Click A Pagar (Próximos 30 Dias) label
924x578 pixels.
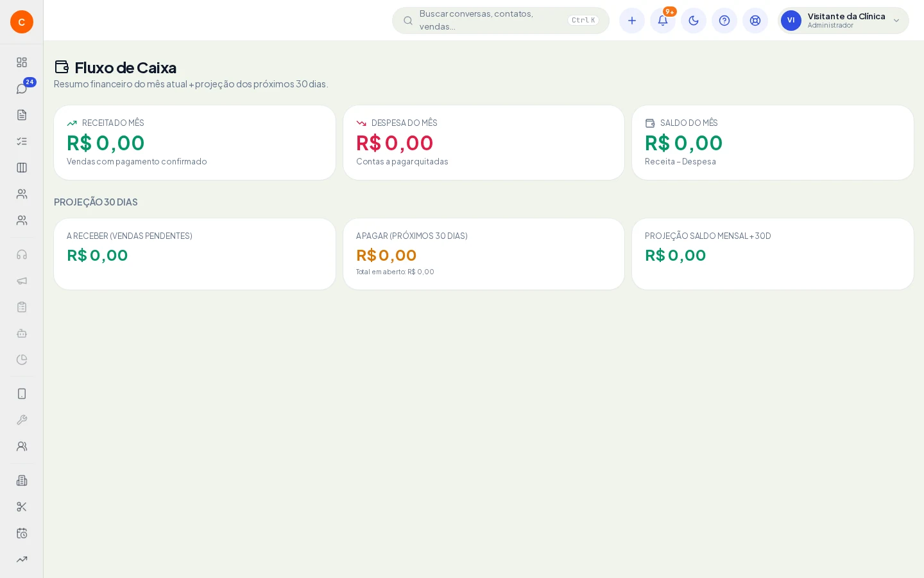(x=412, y=236)
